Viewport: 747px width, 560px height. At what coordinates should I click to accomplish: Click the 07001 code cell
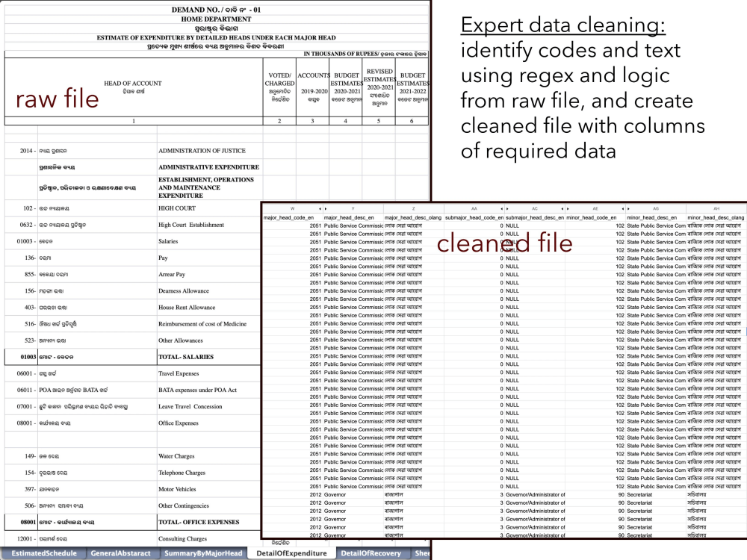coord(22,407)
